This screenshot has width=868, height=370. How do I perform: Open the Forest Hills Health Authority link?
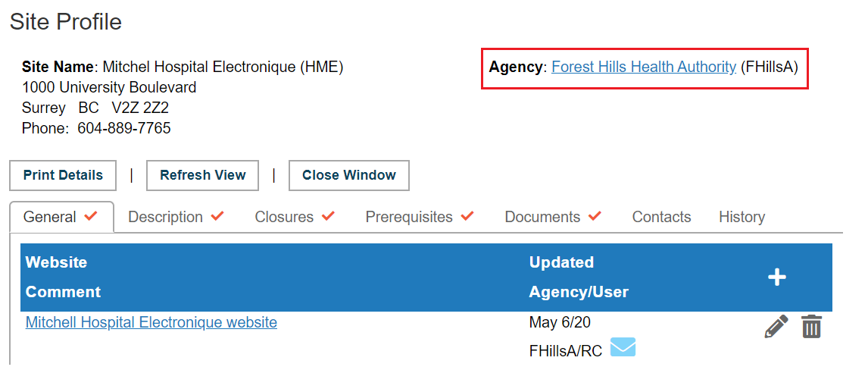(x=644, y=67)
